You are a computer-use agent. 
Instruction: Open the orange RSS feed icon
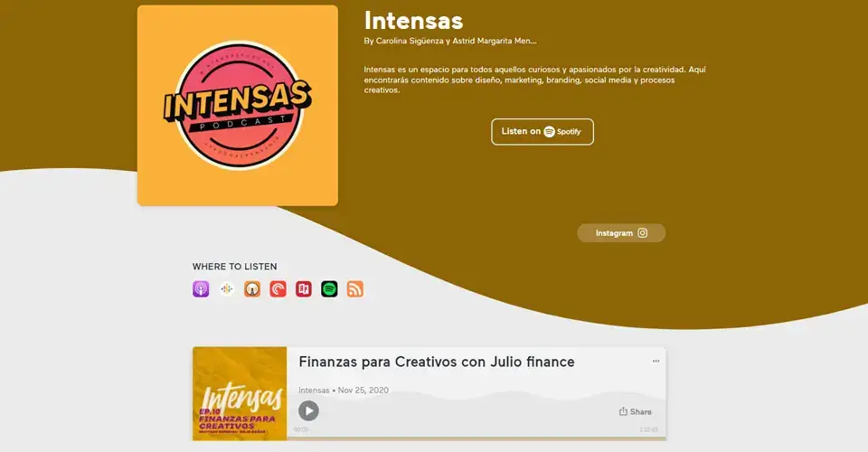(x=354, y=288)
